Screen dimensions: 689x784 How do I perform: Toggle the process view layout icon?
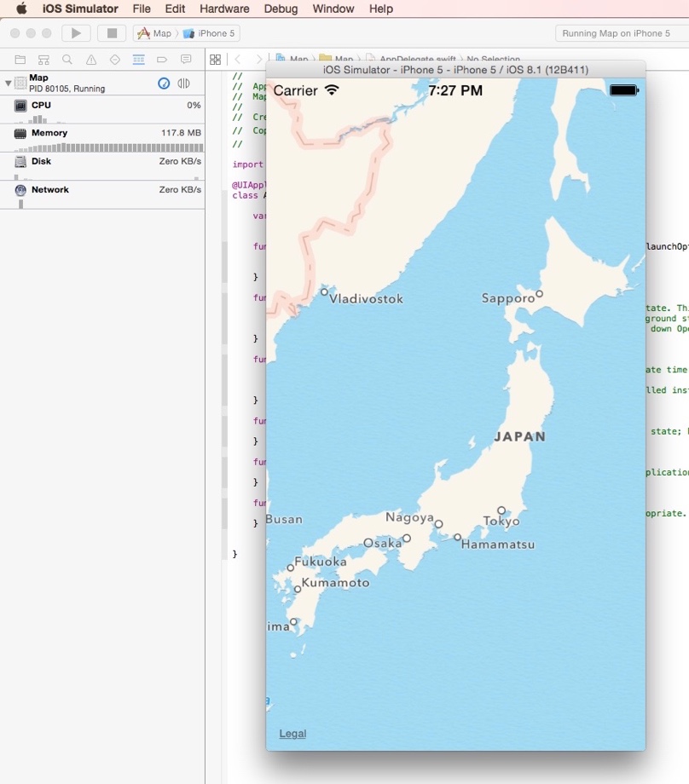point(183,83)
